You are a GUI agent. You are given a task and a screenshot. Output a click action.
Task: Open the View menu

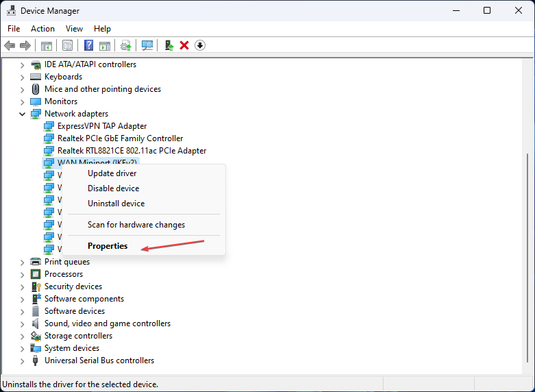point(74,29)
